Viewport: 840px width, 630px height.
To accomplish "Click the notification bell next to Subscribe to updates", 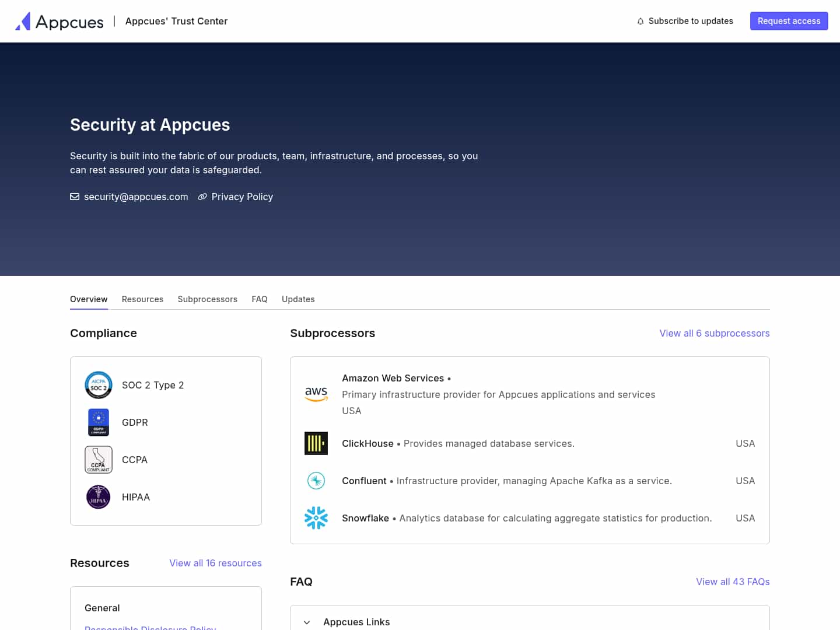I will [640, 21].
